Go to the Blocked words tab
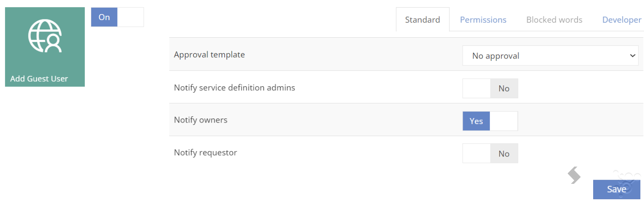This screenshot has height=202, width=644. pos(554,20)
